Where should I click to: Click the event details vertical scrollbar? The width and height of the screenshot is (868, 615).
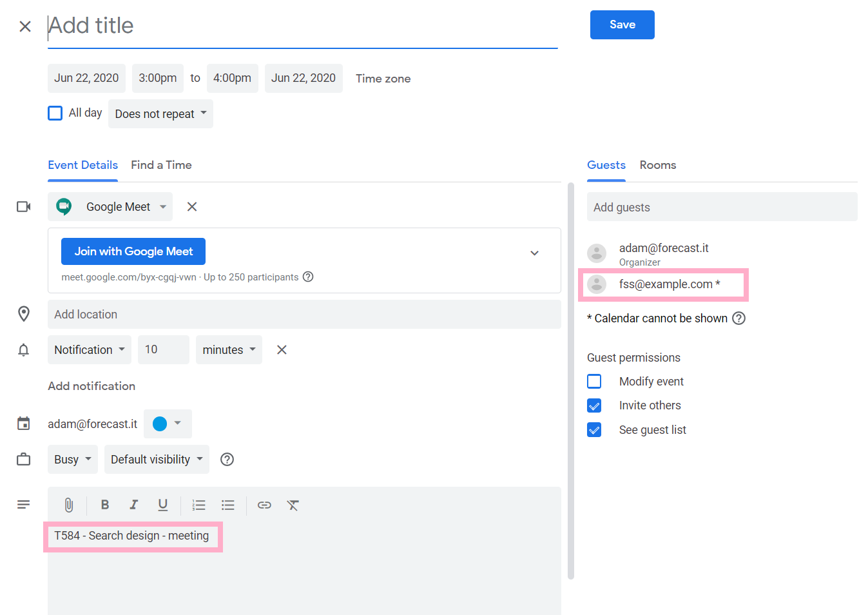pos(571,380)
